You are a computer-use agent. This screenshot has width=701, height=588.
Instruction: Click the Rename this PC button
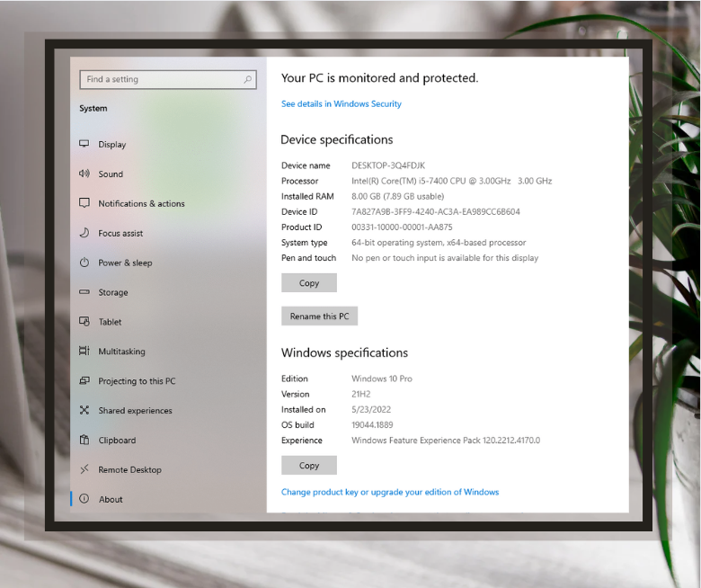pyautogui.click(x=319, y=316)
